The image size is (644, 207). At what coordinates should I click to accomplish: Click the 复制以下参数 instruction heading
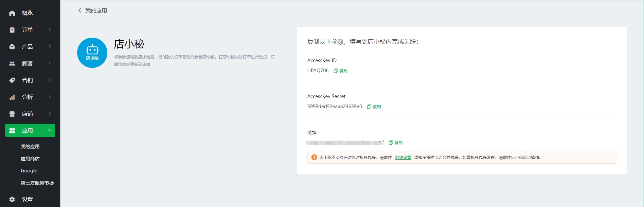point(363,42)
